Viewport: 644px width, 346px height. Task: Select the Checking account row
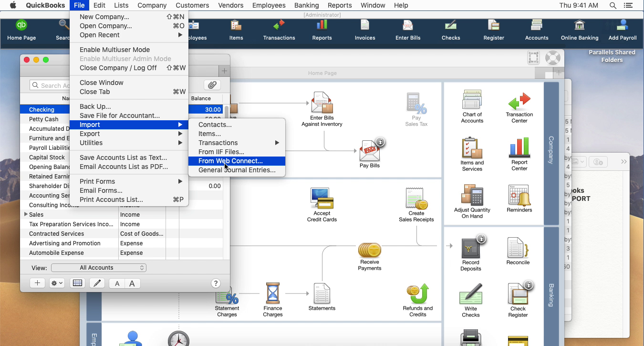click(121, 110)
